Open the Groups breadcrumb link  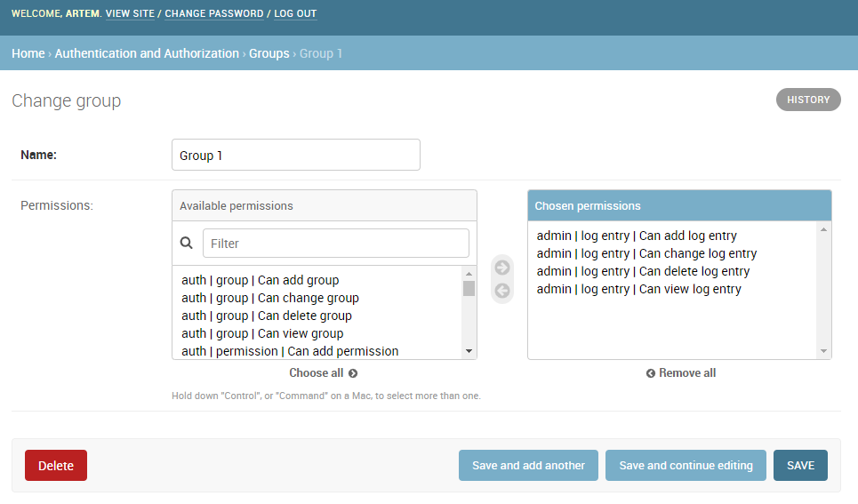(269, 53)
